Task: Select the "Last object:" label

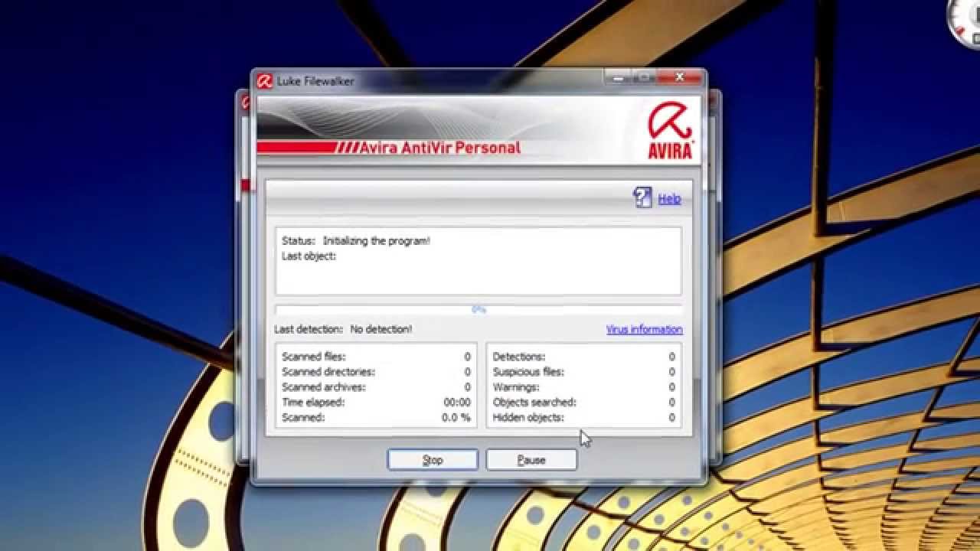Action: [309, 256]
